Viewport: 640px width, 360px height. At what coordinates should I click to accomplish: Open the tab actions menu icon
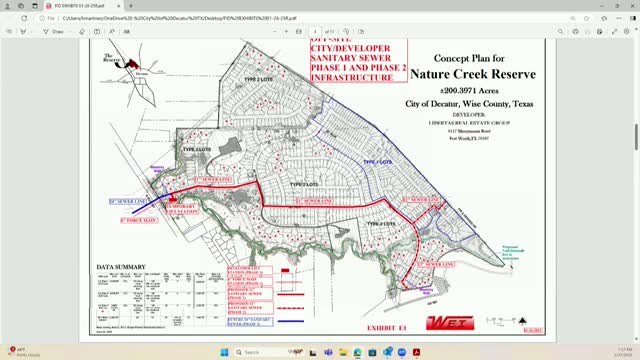click(x=35, y=6)
